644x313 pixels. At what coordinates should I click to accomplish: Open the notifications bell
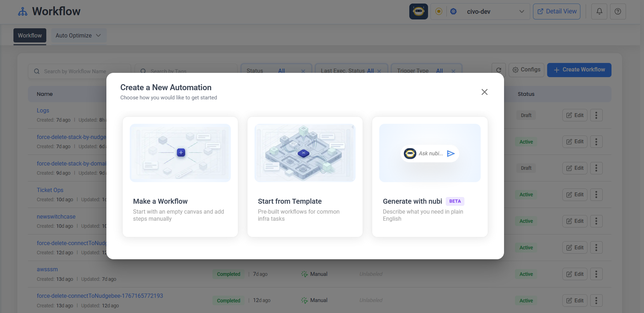pyautogui.click(x=599, y=11)
